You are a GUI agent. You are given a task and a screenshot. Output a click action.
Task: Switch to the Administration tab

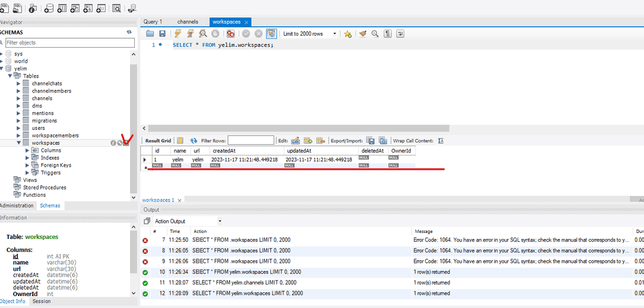tap(17, 206)
